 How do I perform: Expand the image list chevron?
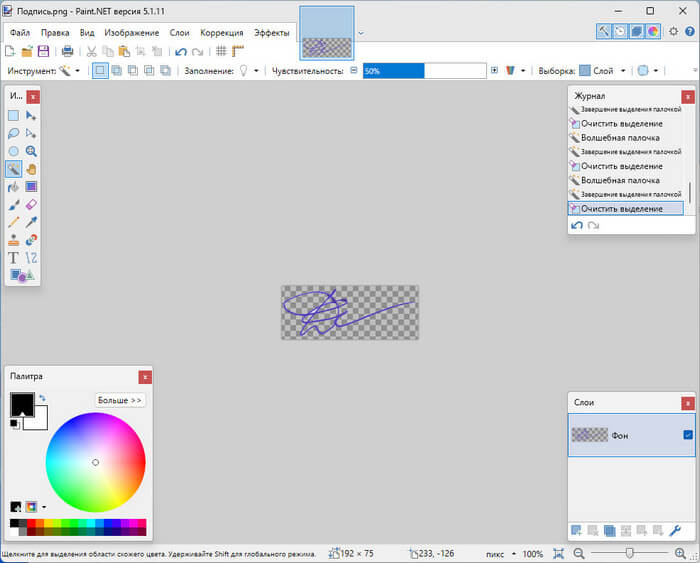point(361,33)
